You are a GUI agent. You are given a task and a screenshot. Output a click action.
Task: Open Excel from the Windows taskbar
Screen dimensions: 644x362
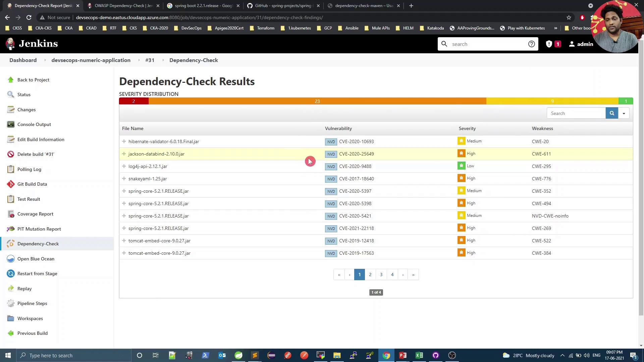pyautogui.click(x=419, y=355)
